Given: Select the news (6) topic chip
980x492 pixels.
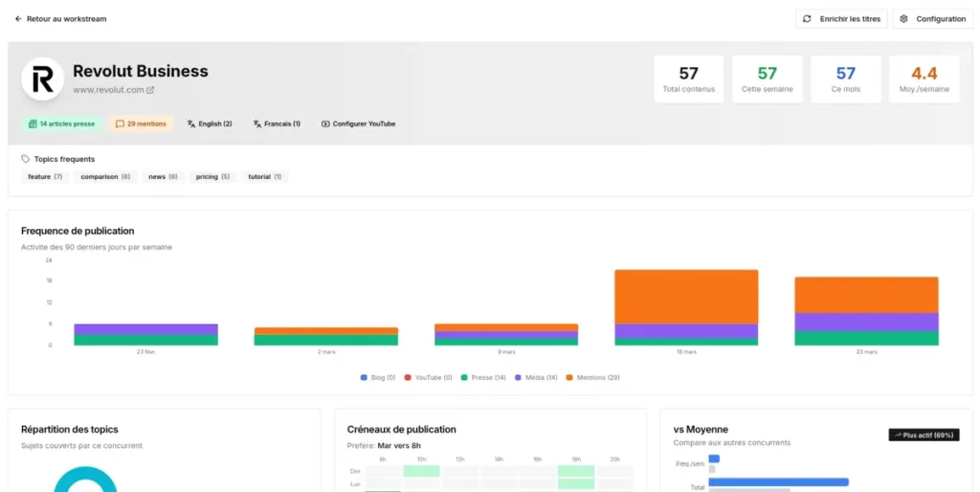Looking at the screenshot, I should point(163,177).
